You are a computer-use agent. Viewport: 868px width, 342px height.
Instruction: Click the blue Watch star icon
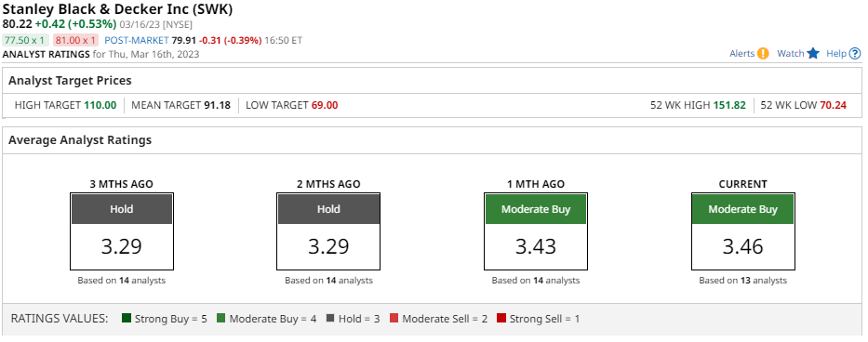pyautogui.click(x=812, y=54)
